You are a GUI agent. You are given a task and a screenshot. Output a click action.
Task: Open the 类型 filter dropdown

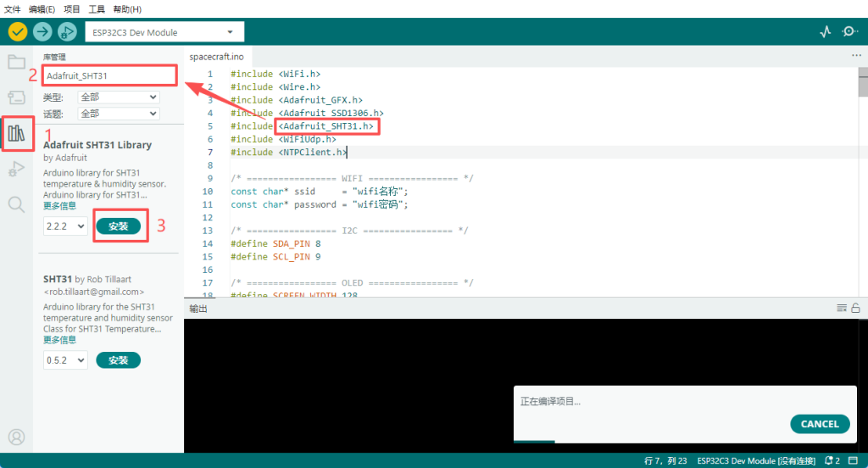pos(118,97)
